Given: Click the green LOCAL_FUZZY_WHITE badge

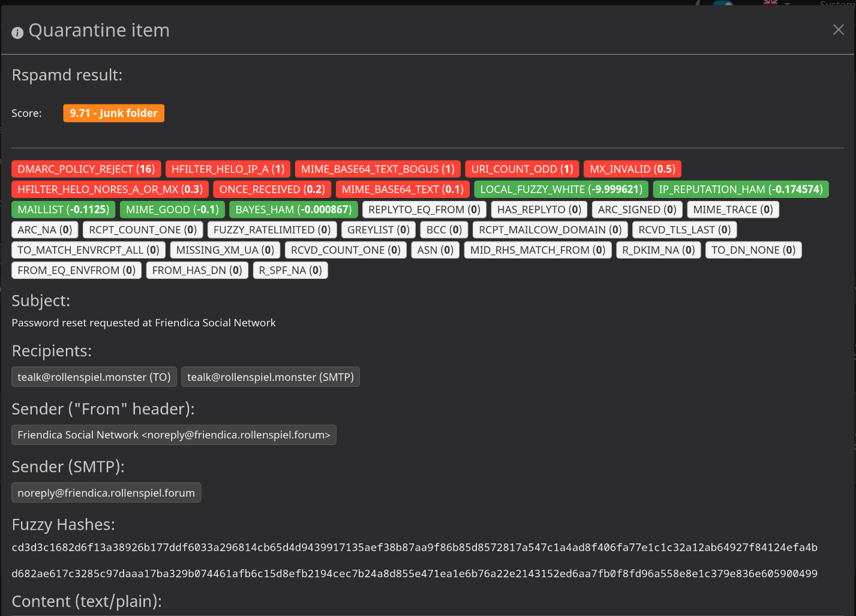Looking at the screenshot, I should [561, 190].
